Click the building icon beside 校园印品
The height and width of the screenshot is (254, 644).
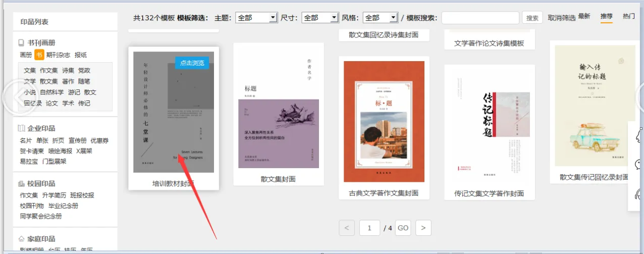(22, 184)
